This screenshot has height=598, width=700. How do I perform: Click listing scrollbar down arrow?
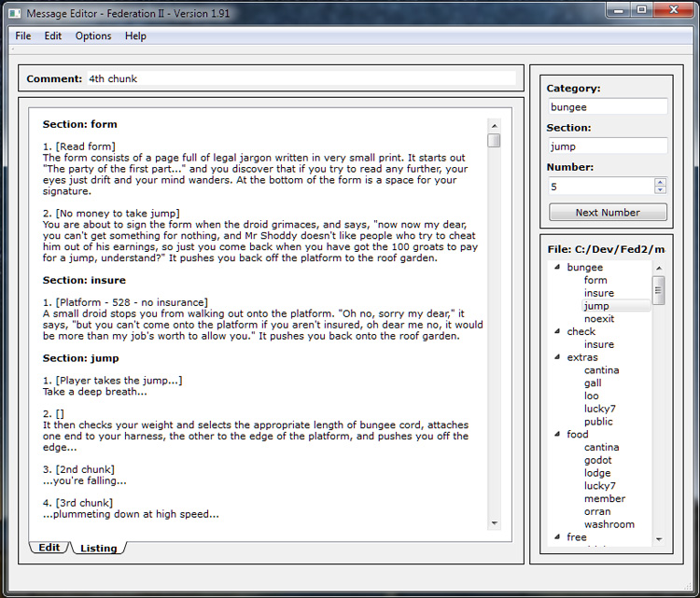[494, 522]
